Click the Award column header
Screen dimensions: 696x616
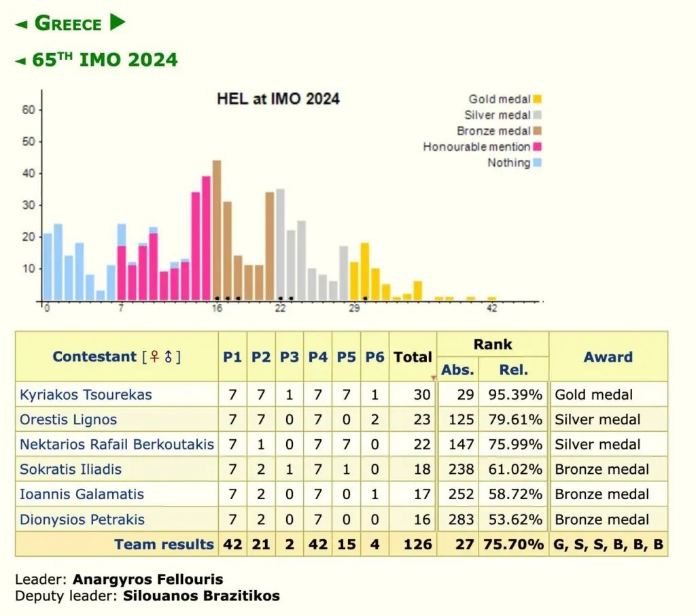pyautogui.click(x=608, y=357)
